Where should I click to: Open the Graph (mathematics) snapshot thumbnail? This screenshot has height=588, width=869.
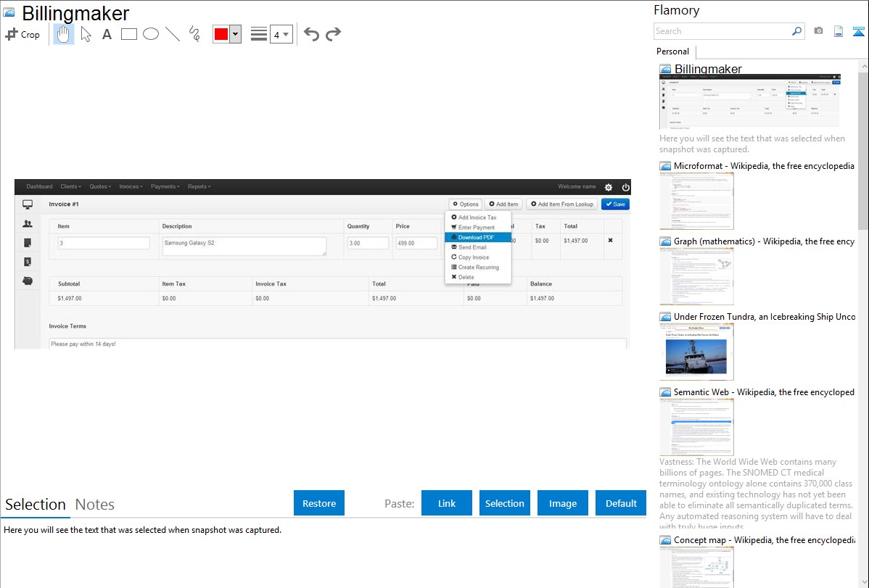tap(696, 276)
